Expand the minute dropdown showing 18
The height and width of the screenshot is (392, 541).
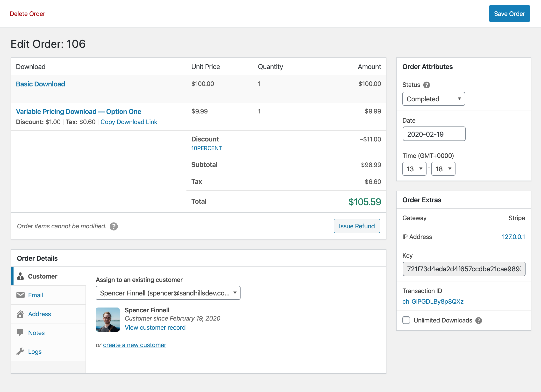click(443, 169)
